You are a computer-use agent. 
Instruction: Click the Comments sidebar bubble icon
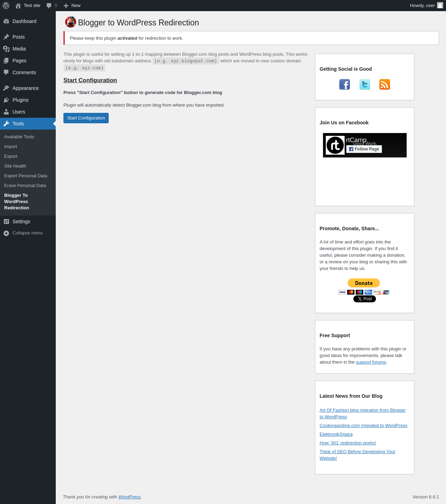coord(6,72)
